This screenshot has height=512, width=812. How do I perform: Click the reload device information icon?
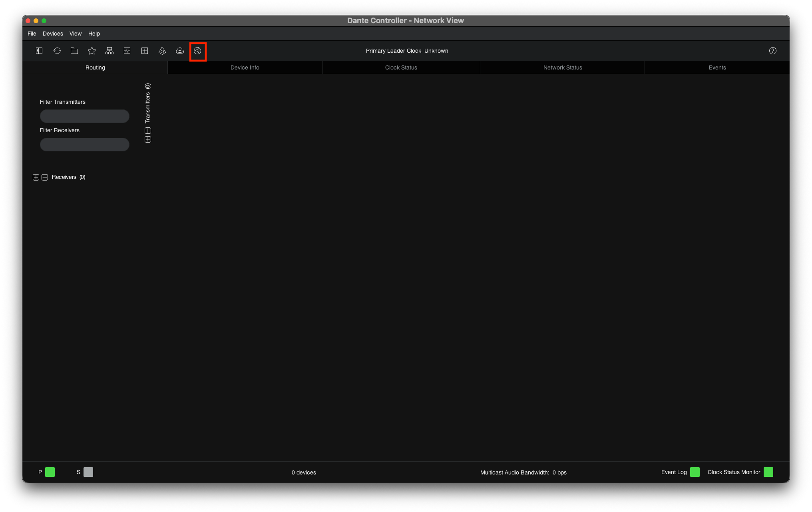[x=57, y=51]
